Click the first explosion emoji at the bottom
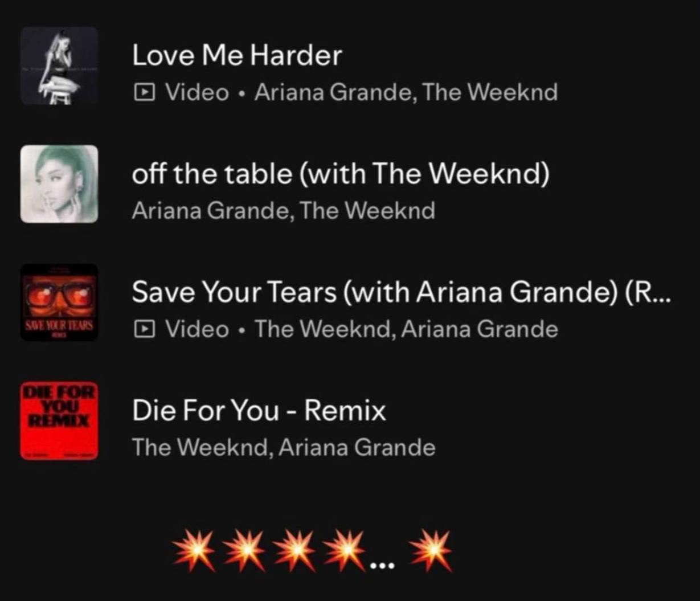The image size is (700, 601). click(x=195, y=551)
